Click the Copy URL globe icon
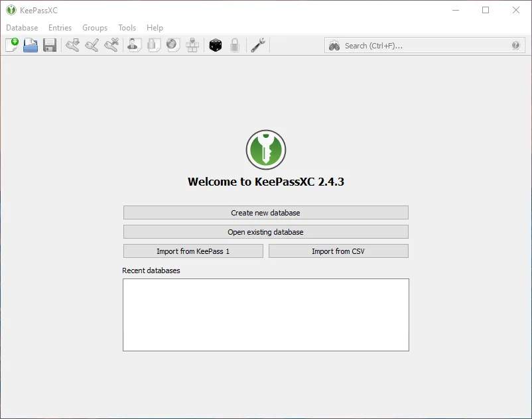Screen dimensions: 532x419 173,45
